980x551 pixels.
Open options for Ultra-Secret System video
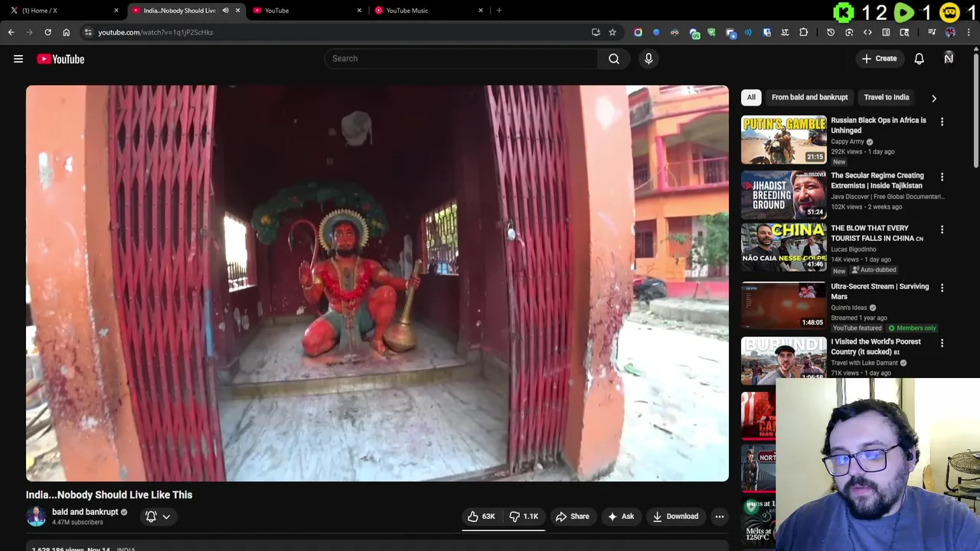click(942, 288)
